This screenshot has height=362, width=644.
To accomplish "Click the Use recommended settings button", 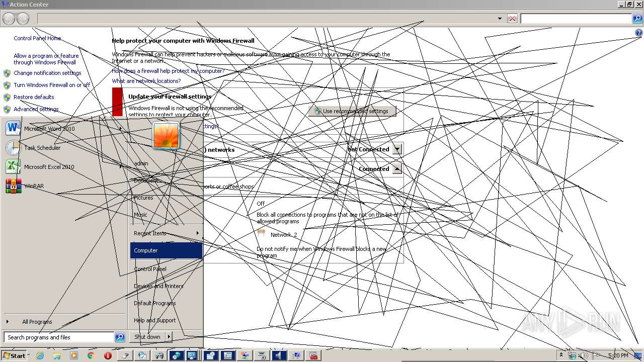I will point(352,111).
